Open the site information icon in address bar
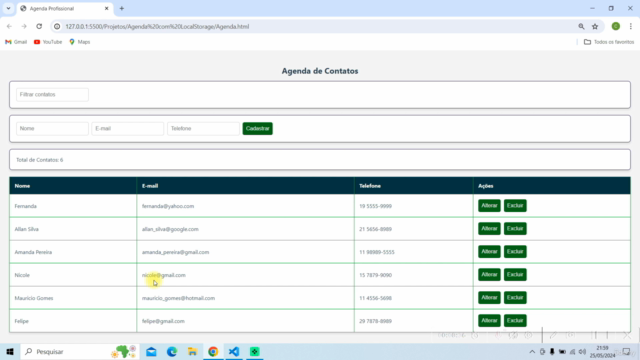Screen dimensions: 640x360 [57, 27]
